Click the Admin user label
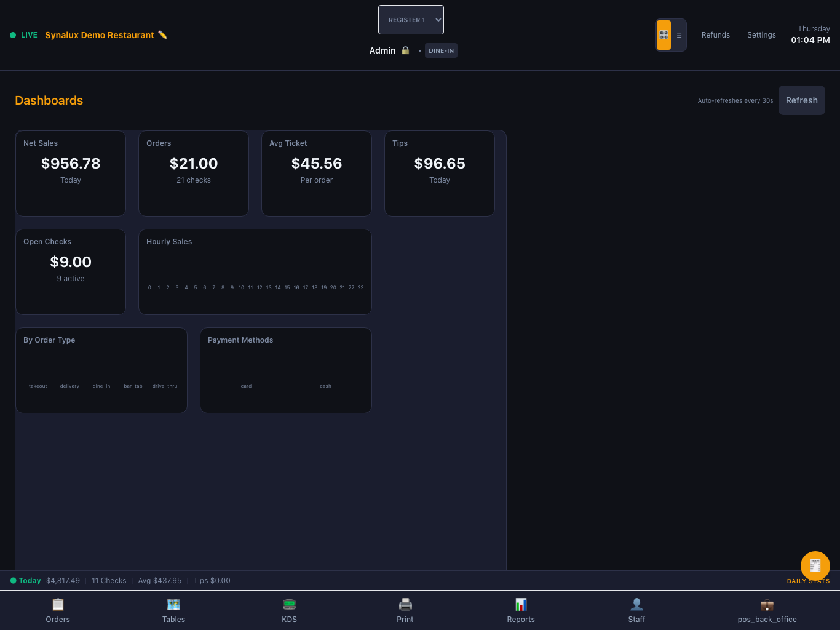The width and height of the screenshot is (840, 630). [382, 50]
